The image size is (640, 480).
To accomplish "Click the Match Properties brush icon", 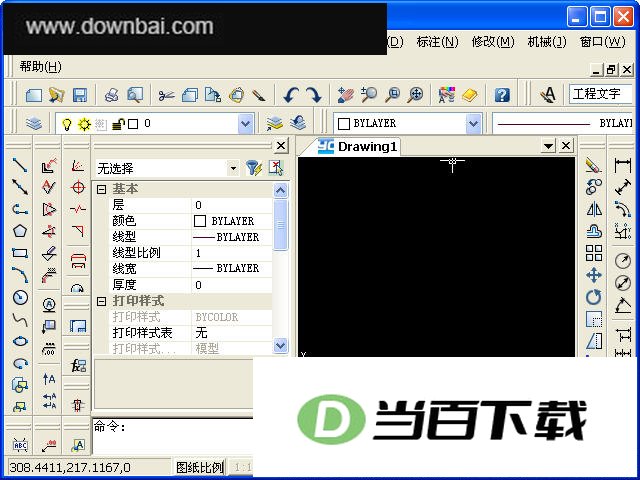I will coord(259,96).
